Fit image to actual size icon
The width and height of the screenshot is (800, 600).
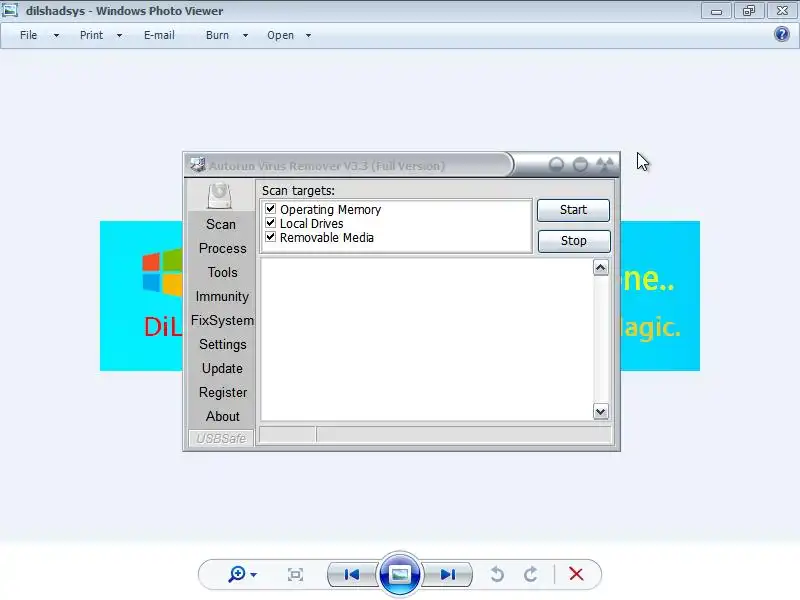pos(295,574)
